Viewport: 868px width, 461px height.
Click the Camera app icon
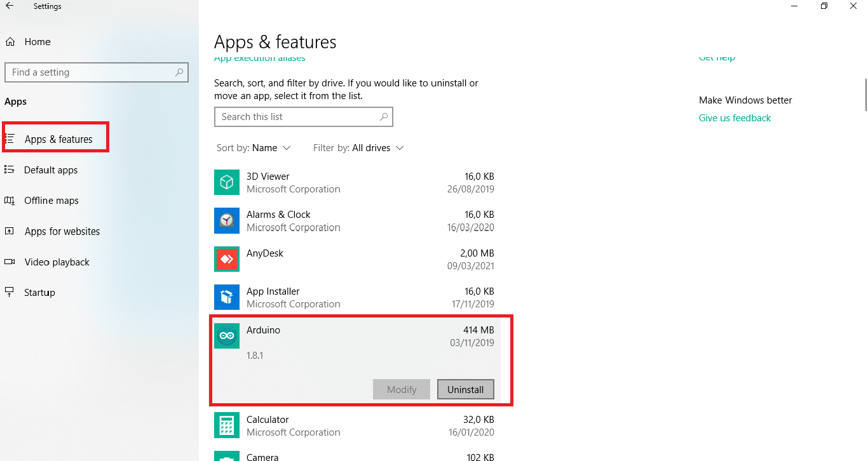[227, 457]
